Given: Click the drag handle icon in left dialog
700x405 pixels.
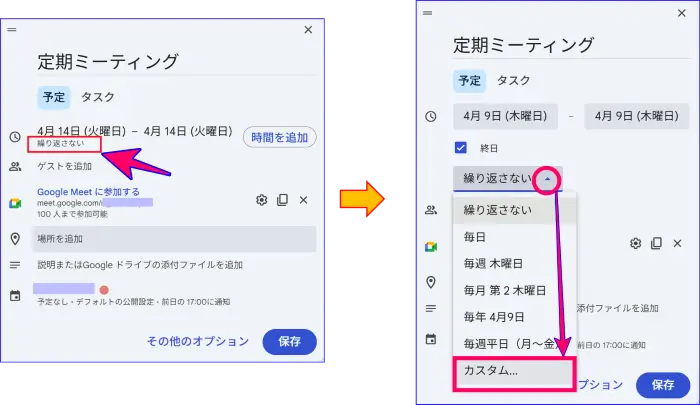Looking at the screenshot, I should click(x=12, y=29).
